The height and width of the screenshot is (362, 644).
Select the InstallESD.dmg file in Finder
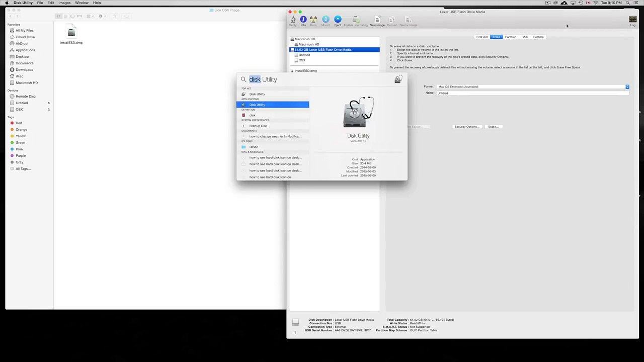(x=71, y=35)
